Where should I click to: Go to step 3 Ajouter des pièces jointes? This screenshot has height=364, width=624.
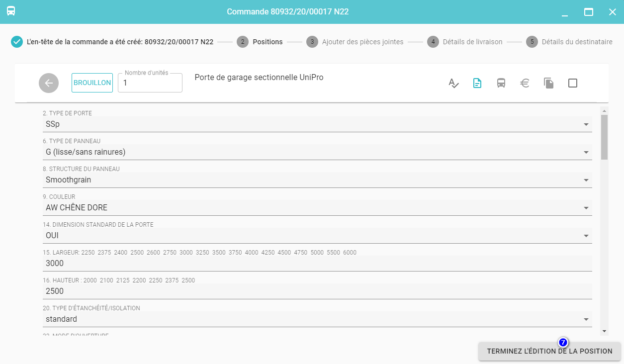tap(355, 42)
